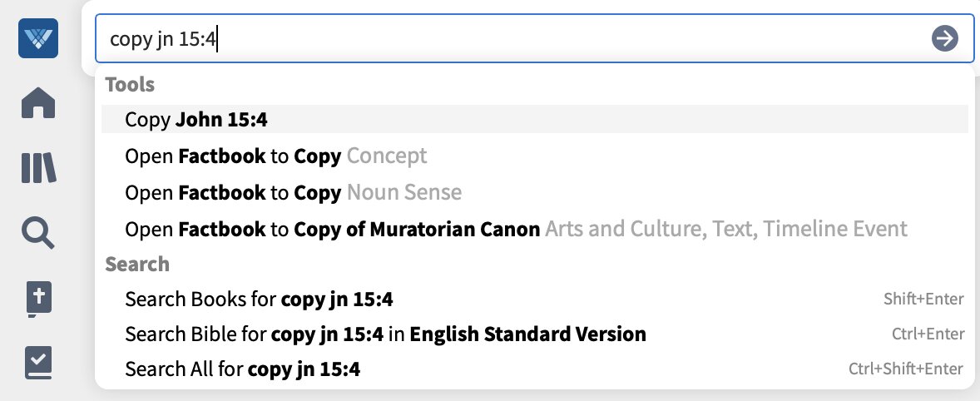Open the Bible book icon in sidebar
The width and height of the screenshot is (980, 401).
tap(38, 299)
